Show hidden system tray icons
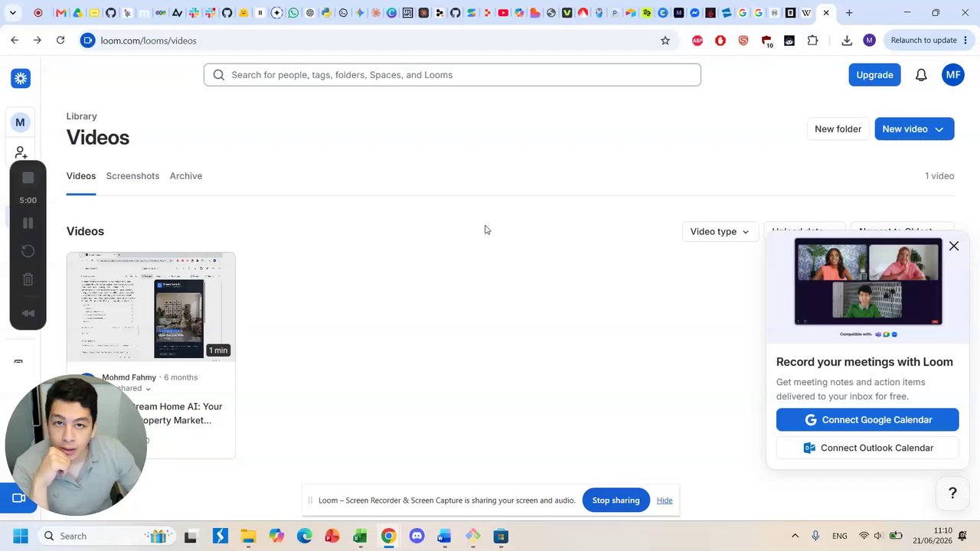The image size is (980, 551). (x=795, y=536)
